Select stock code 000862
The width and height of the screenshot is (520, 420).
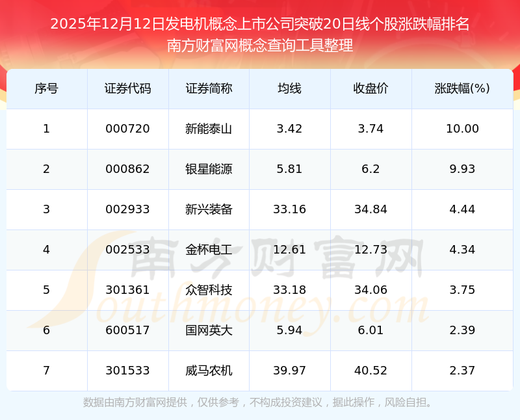(127, 169)
